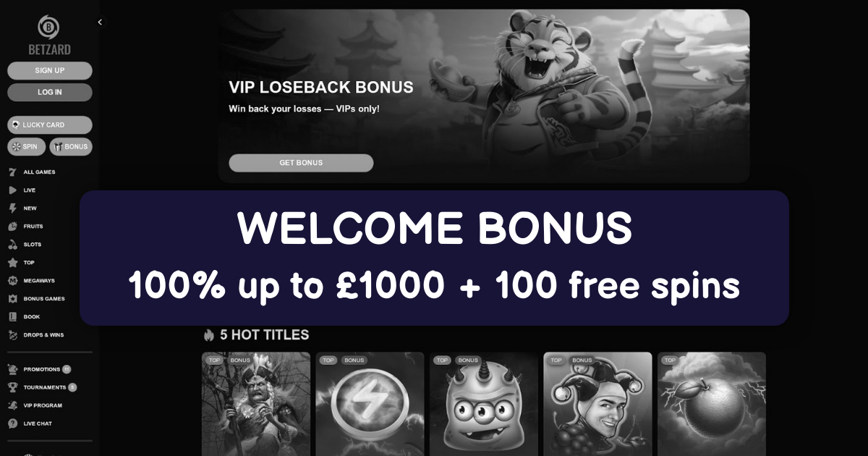Open the three-eyed monster game thumbnail
Screen dimensions: 868x456
484,404
